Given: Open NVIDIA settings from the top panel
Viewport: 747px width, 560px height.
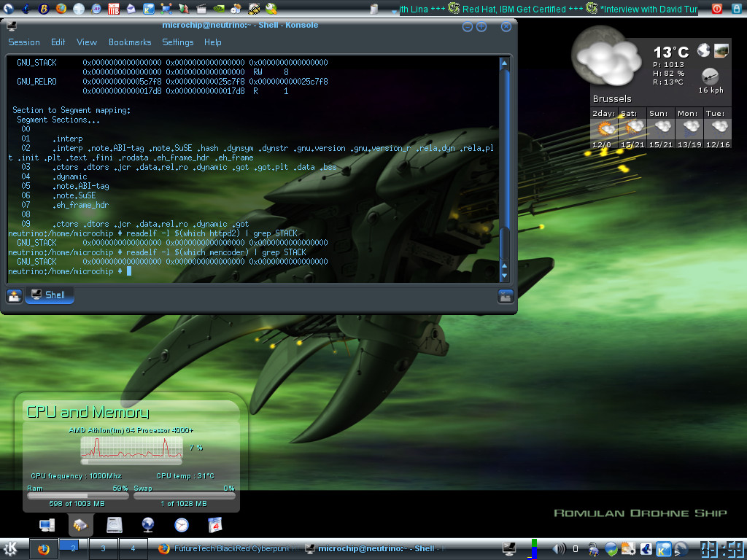Looking at the screenshot, I should point(219,8).
